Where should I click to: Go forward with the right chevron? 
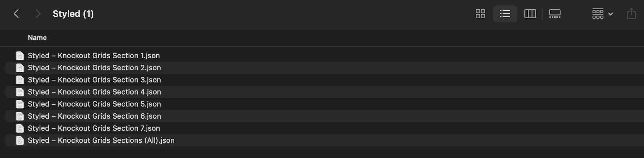click(38, 14)
